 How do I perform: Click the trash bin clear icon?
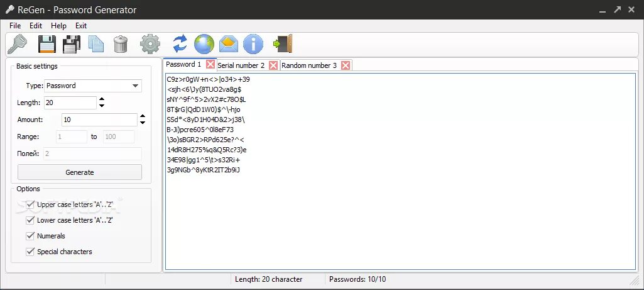(x=121, y=44)
